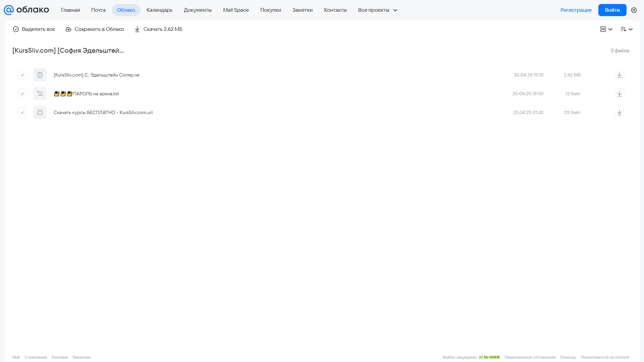Tick the checkbox for ПАРОЛЬ на архив.txt
Screen dimensions: 644x362
point(22,94)
